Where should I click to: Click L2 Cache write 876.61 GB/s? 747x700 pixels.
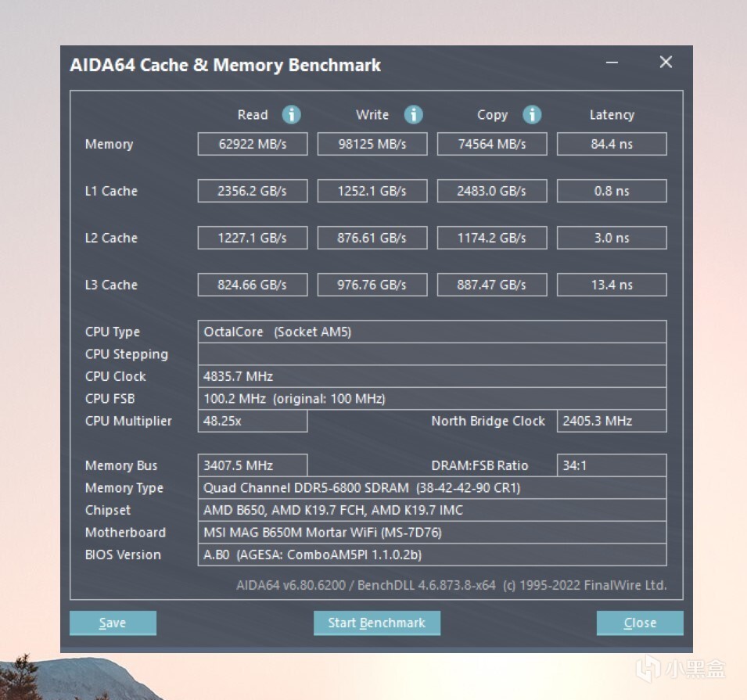click(x=372, y=238)
